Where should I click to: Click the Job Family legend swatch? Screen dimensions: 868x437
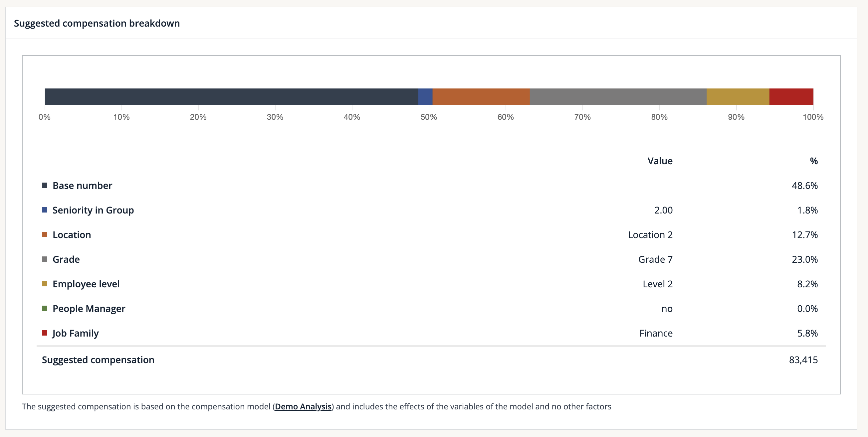pos(45,333)
